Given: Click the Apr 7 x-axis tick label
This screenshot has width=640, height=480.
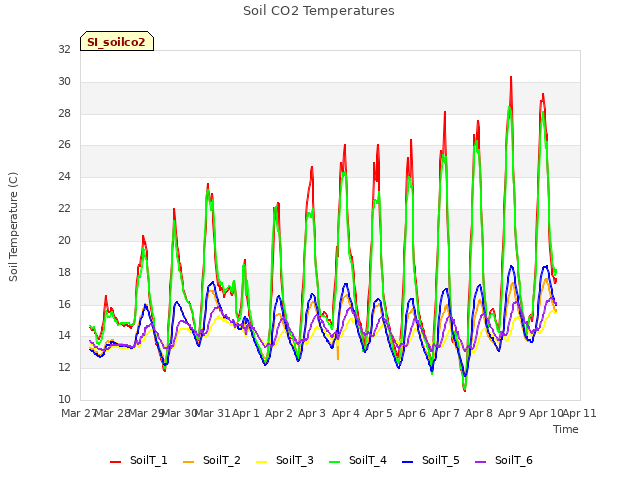Looking at the screenshot, I should pos(446,413).
